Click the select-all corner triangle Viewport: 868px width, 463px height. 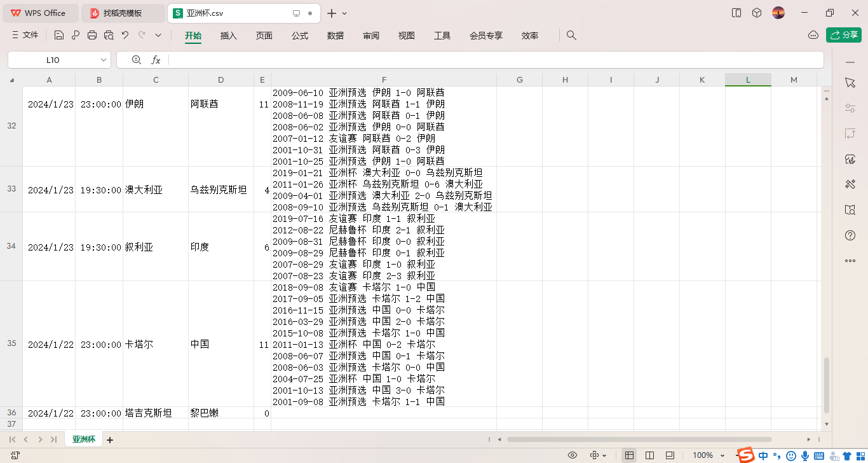(11, 80)
